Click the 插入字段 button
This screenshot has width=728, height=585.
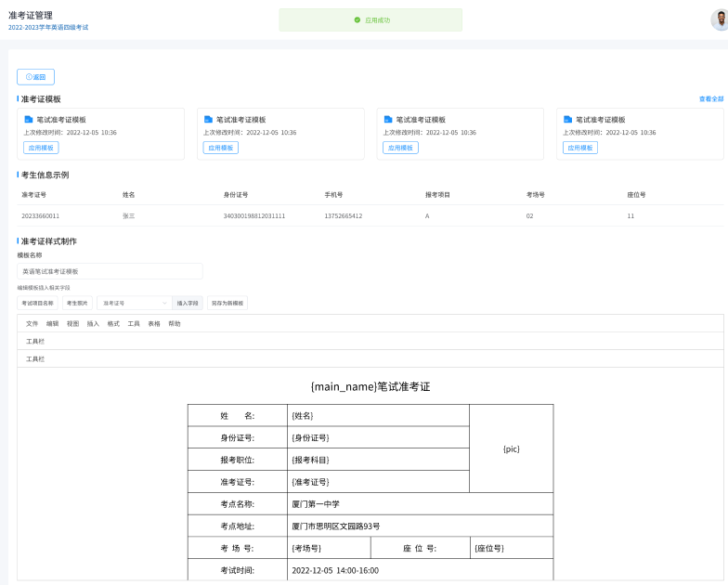(188, 303)
